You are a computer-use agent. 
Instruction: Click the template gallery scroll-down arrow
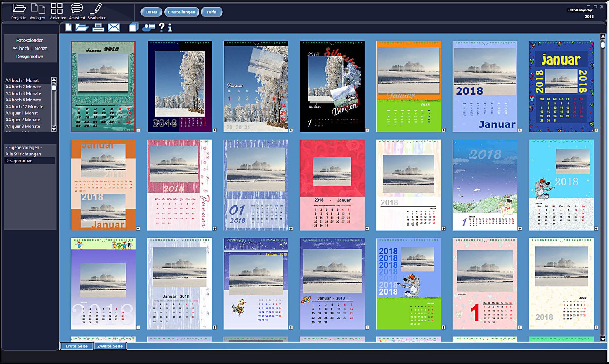pyautogui.click(x=603, y=339)
